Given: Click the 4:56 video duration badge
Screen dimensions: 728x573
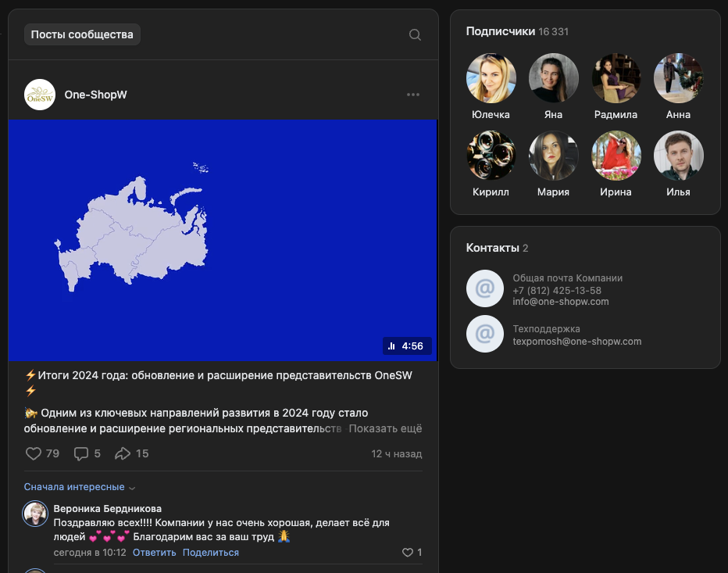Looking at the screenshot, I should pyautogui.click(x=407, y=346).
